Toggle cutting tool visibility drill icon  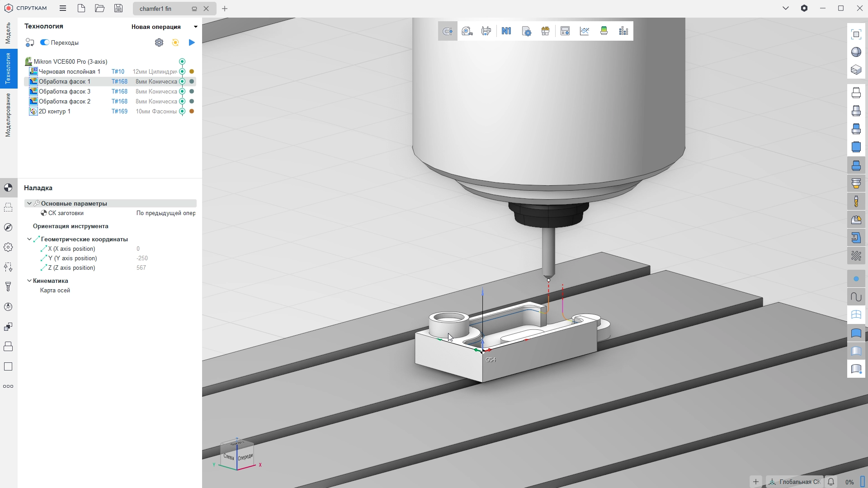856,202
